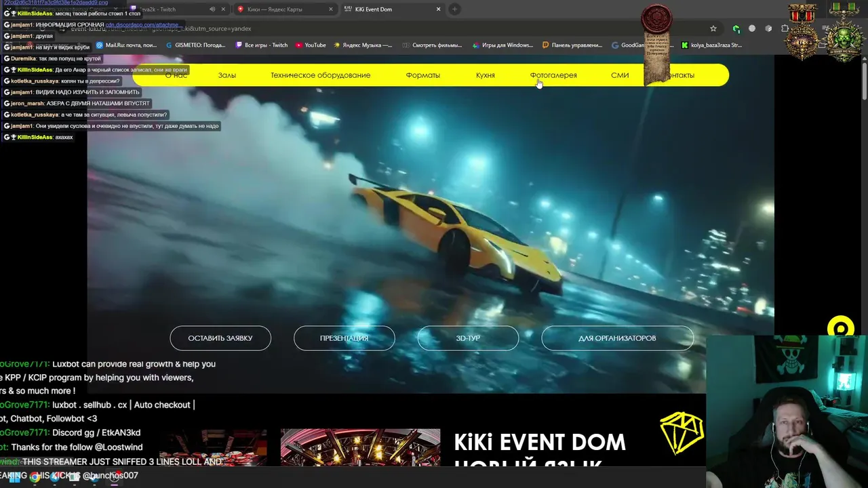The height and width of the screenshot is (488, 868).
Task: Open a new browser tab
Action: [x=455, y=9]
